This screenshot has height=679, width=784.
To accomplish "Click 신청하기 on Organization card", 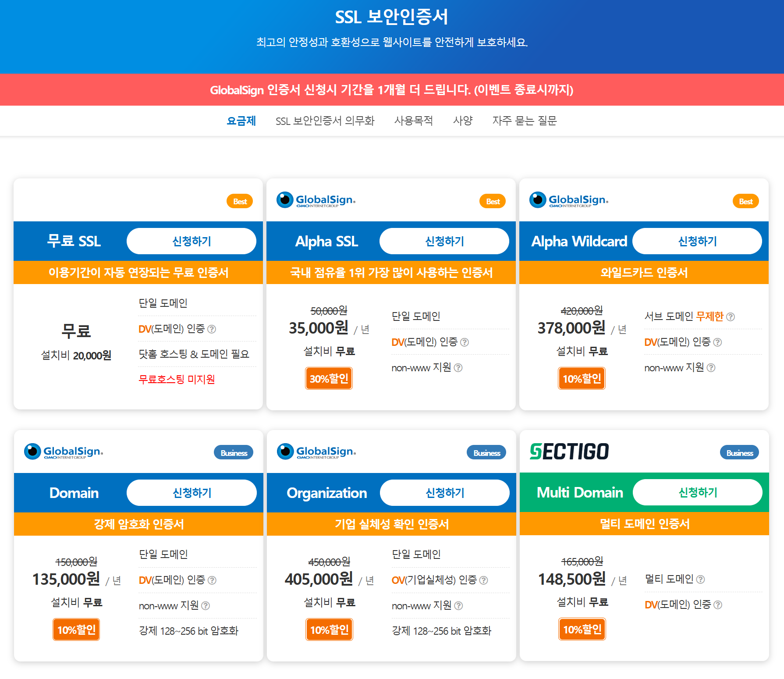I will [x=445, y=493].
